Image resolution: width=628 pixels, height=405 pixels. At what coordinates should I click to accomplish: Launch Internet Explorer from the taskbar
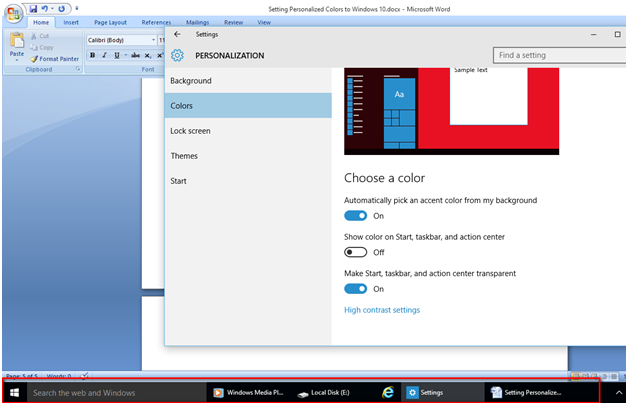pyautogui.click(x=388, y=393)
